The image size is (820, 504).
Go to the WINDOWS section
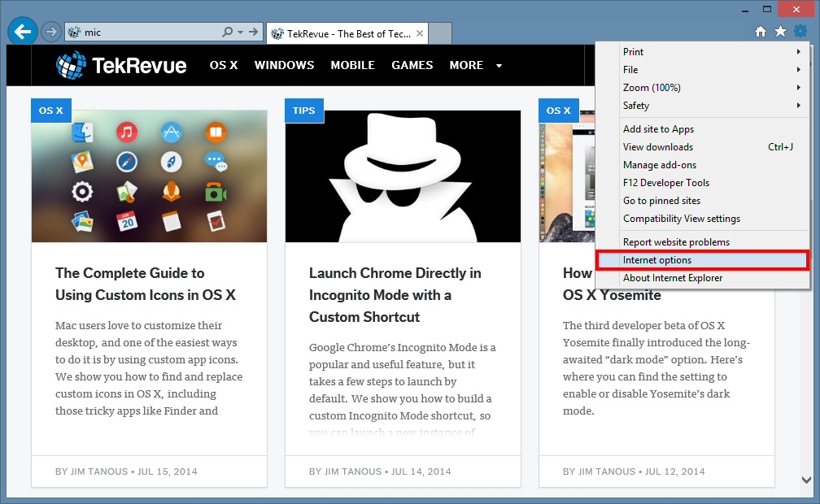coord(284,65)
